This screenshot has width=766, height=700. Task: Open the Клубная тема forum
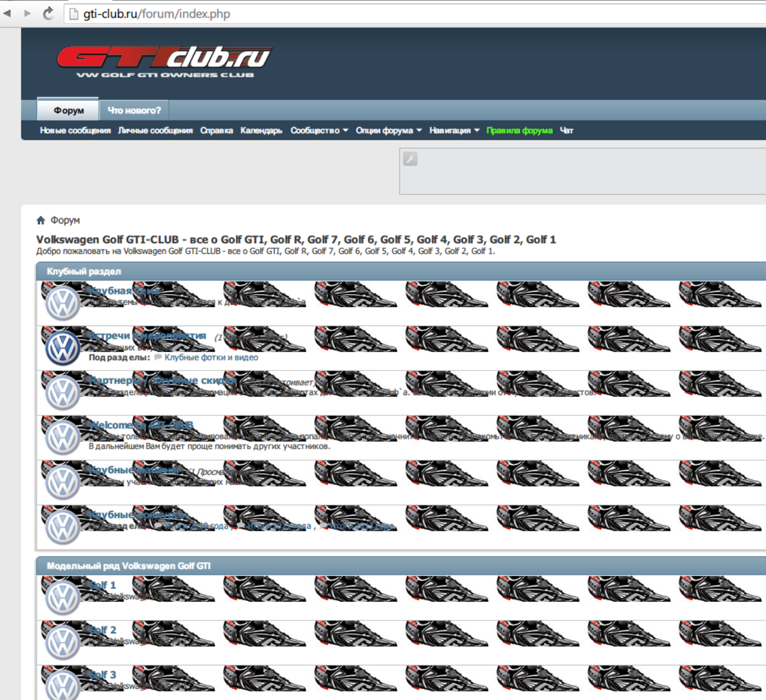point(125,291)
